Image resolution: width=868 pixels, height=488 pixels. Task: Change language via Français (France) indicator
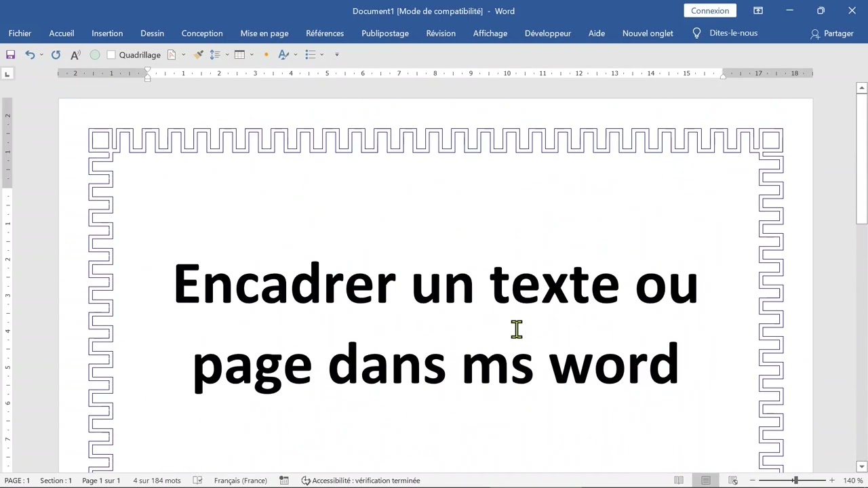click(x=241, y=481)
